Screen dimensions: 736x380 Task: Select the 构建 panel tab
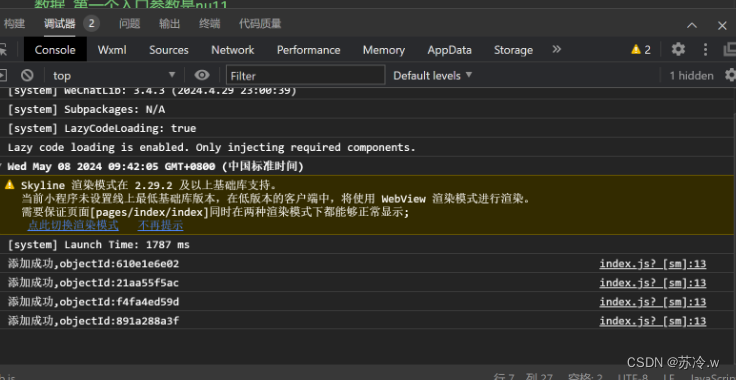click(x=14, y=23)
